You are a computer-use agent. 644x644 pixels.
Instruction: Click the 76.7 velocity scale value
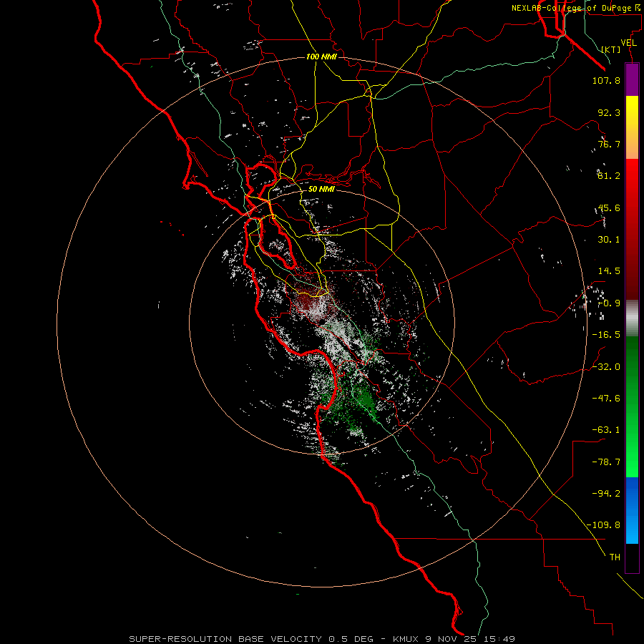609,144
